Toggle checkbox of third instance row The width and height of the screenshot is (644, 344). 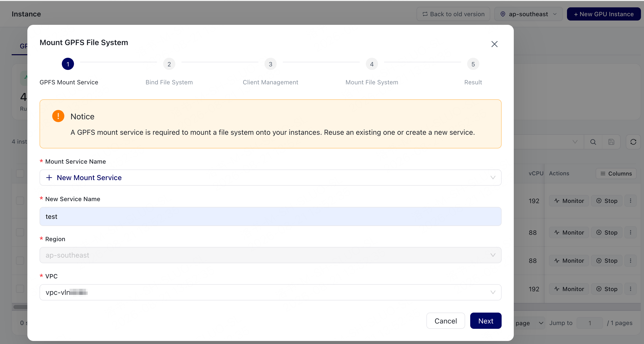pos(20,260)
